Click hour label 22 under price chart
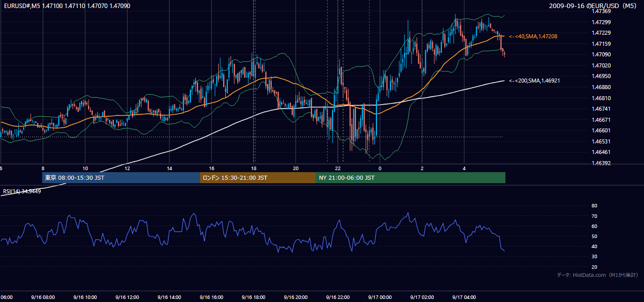The height and width of the screenshot is (302, 644). [338, 168]
